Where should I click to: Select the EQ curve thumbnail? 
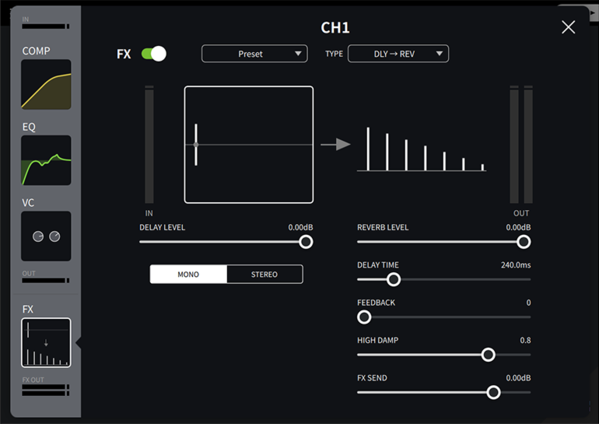(x=46, y=160)
